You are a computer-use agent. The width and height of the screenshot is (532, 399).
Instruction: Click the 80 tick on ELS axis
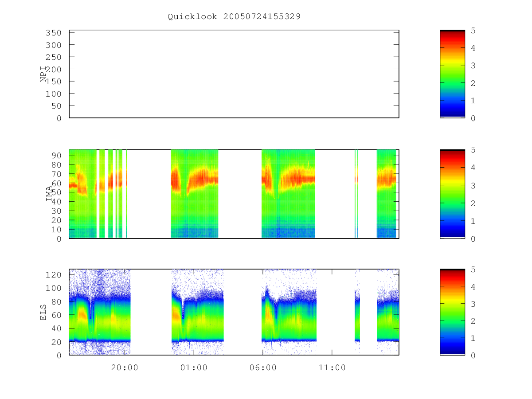pyautogui.click(x=56, y=301)
